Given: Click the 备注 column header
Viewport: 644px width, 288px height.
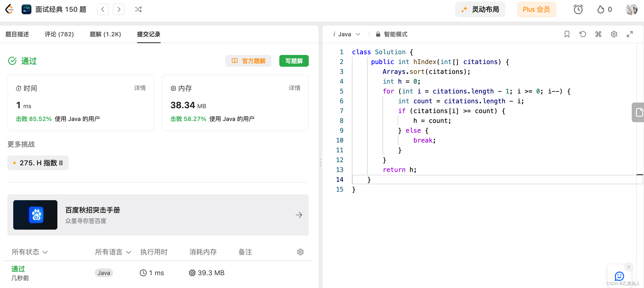Looking at the screenshot, I should [245, 252].
